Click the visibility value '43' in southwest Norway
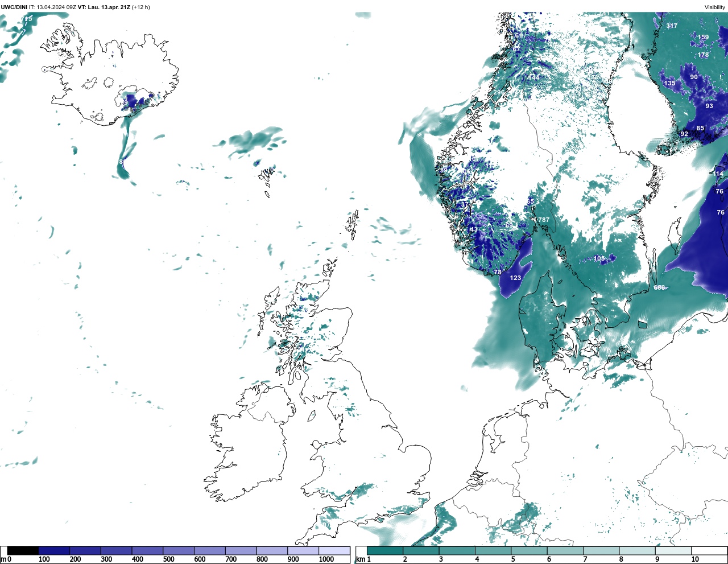Image resolution: width=728 pixels, height=564 pixels. (473, 229)
